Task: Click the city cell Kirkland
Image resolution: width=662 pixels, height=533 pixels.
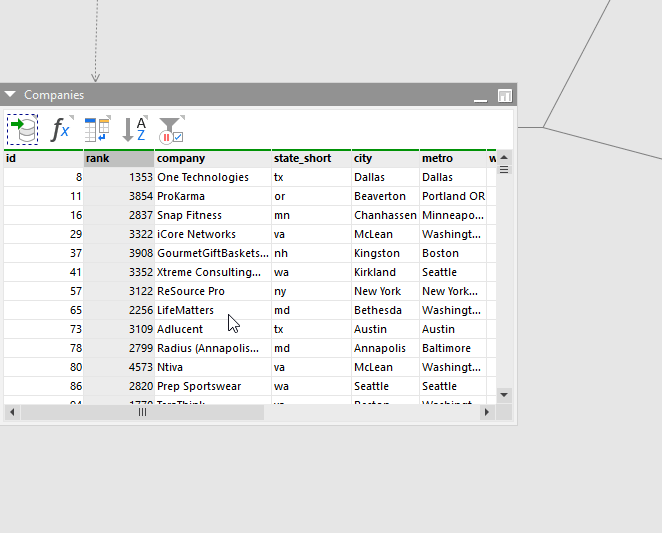Action: click(x=385, y=272)
